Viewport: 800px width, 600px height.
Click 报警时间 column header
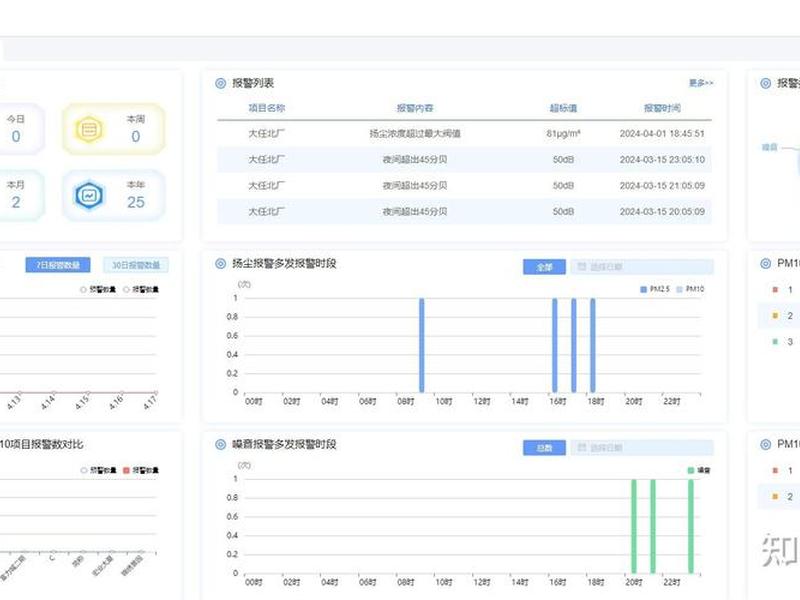coord(662,108)
